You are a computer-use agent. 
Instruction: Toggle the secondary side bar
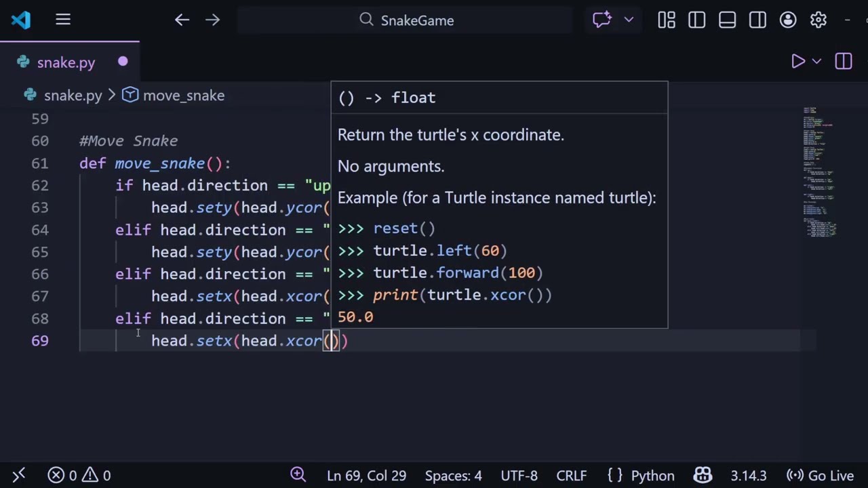point(757,20)
